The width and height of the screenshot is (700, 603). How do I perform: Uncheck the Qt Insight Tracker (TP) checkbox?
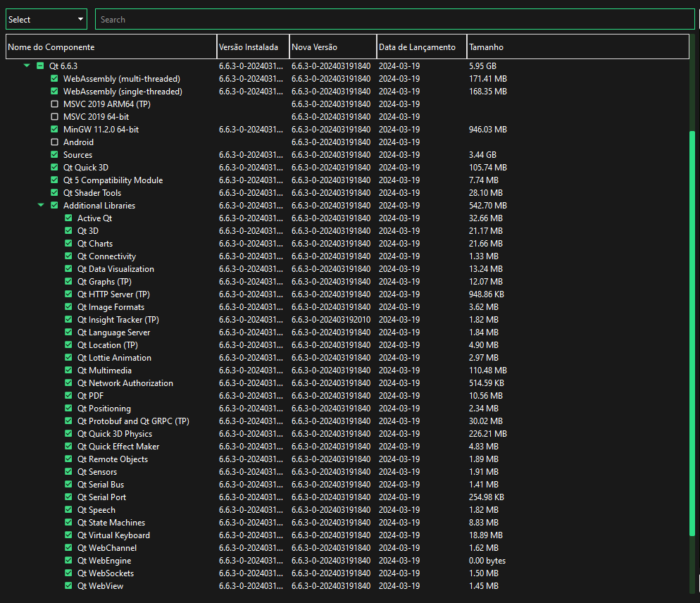(x=68, y=319)
